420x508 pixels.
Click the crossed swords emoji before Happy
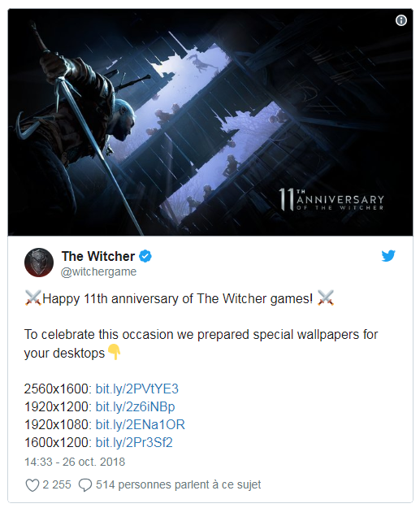coord(33,298)
